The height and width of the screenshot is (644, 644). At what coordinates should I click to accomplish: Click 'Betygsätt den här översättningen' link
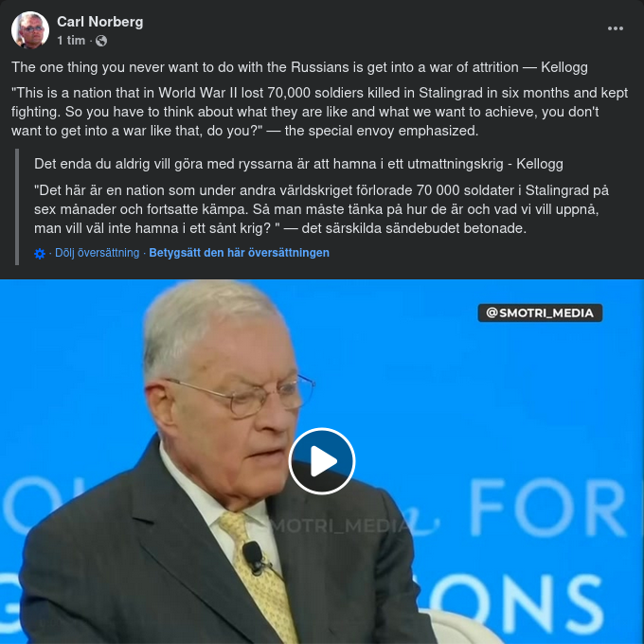[239, 253]
